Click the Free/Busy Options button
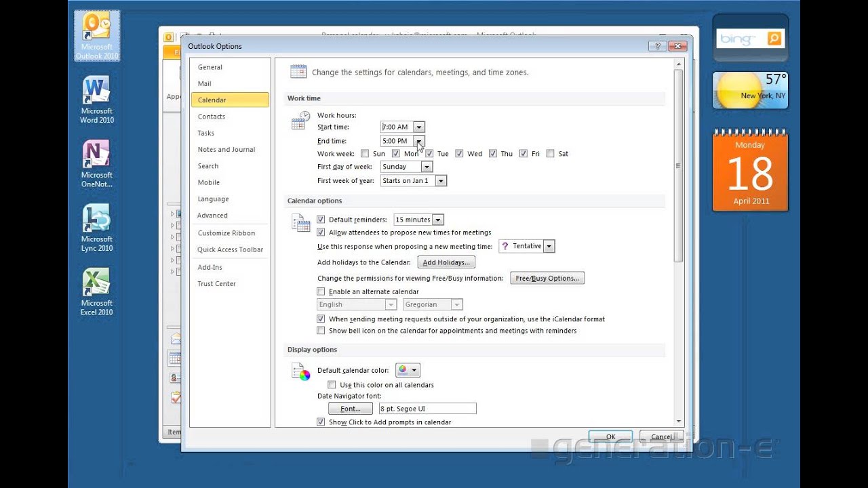 tap(547, 278)
